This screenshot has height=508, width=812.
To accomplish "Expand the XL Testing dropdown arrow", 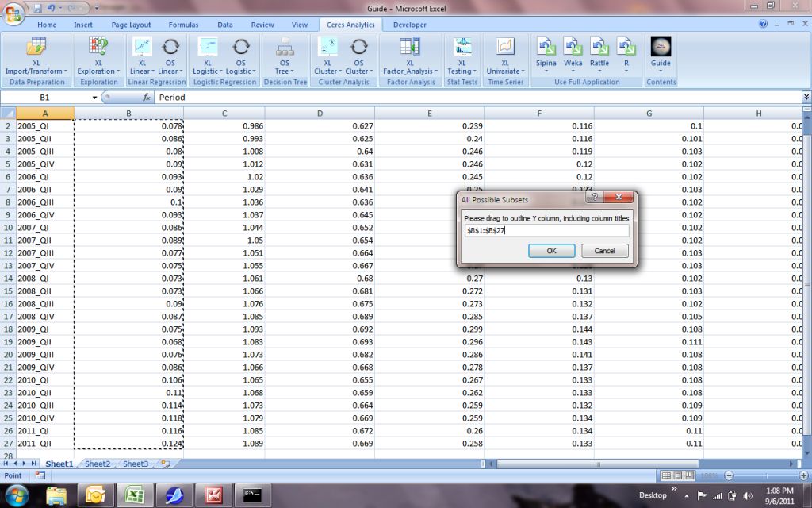I will coord(475,71).
